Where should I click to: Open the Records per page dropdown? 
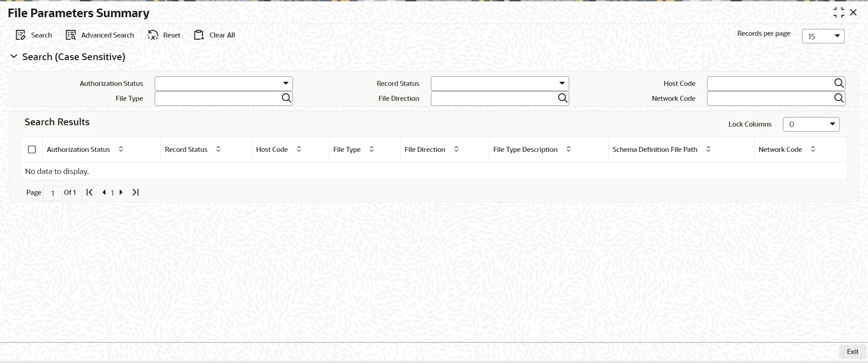pyautogui.click(x=823, y=36)
